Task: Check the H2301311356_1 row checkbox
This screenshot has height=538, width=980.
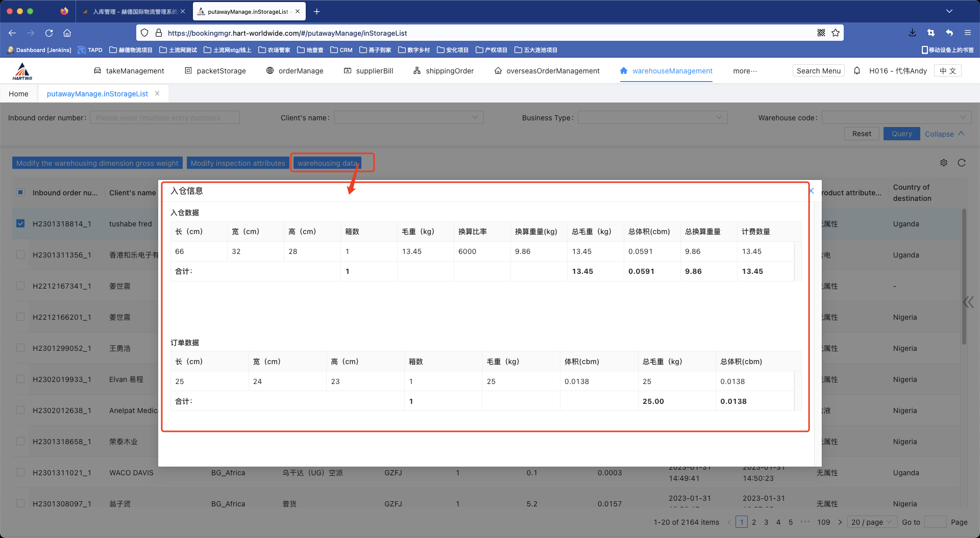Action: click(20, 254)
